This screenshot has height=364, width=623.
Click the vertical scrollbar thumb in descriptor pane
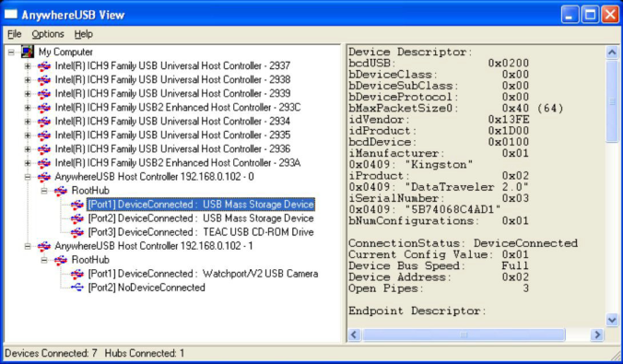(x=612, y=101)
